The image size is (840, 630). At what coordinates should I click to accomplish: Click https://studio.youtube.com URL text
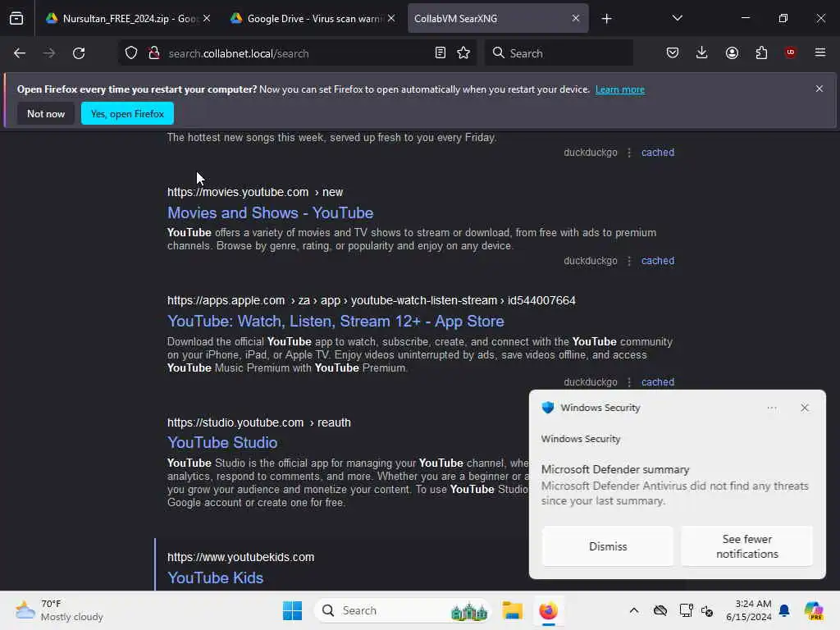(x=235, y=422)
